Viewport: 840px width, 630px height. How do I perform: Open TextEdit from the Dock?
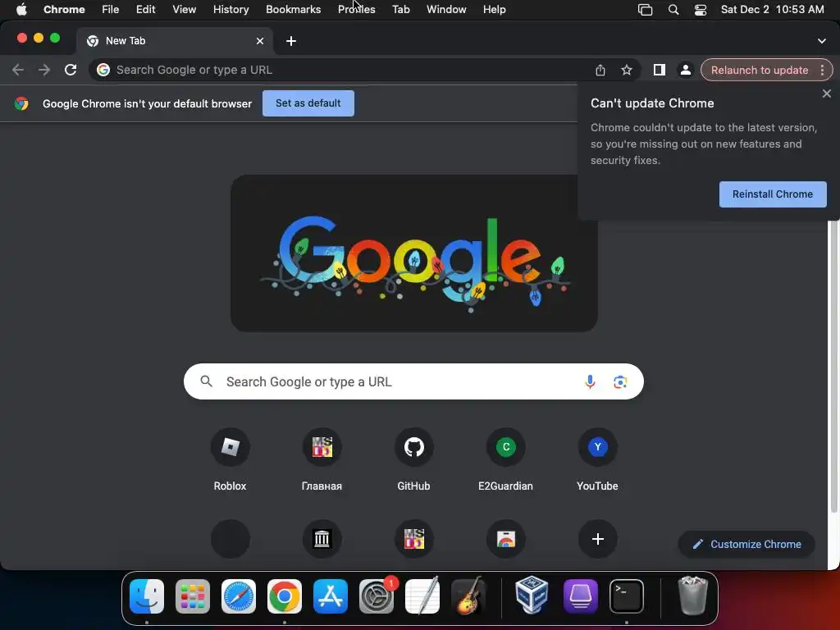pos(422,596)
